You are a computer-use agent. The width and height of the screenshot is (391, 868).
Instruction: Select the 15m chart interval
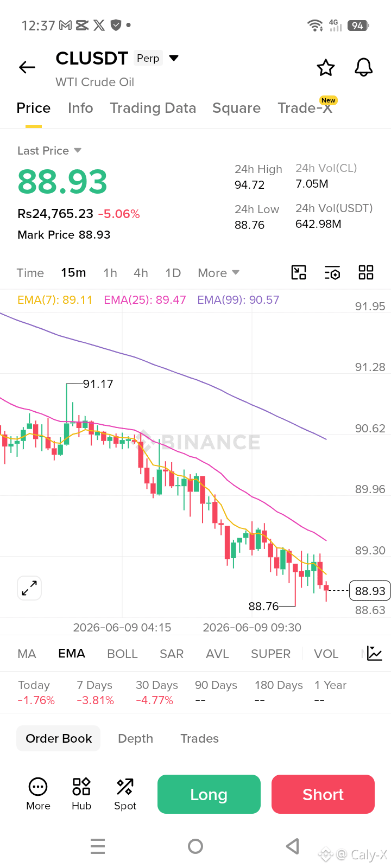click(73, 272)
